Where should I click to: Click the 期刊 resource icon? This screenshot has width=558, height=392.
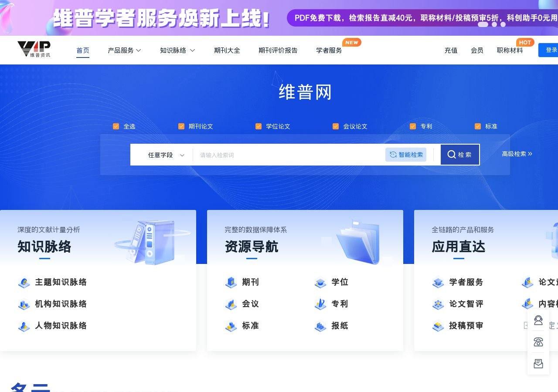click(x=231, y=282)
